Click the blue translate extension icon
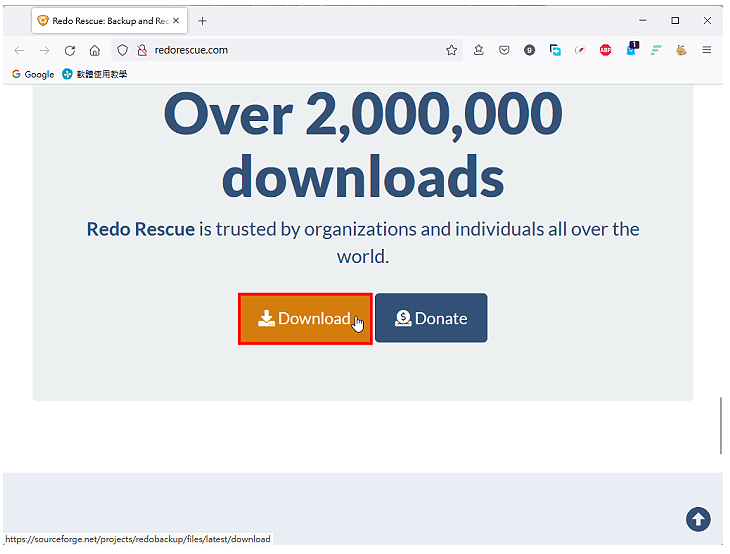730x554 pixels. [555, 50]
